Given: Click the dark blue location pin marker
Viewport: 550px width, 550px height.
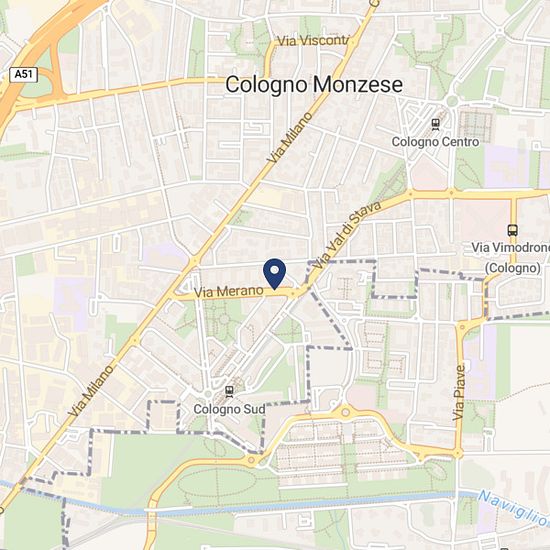Looking at the screenshot, I should point(275,274).
